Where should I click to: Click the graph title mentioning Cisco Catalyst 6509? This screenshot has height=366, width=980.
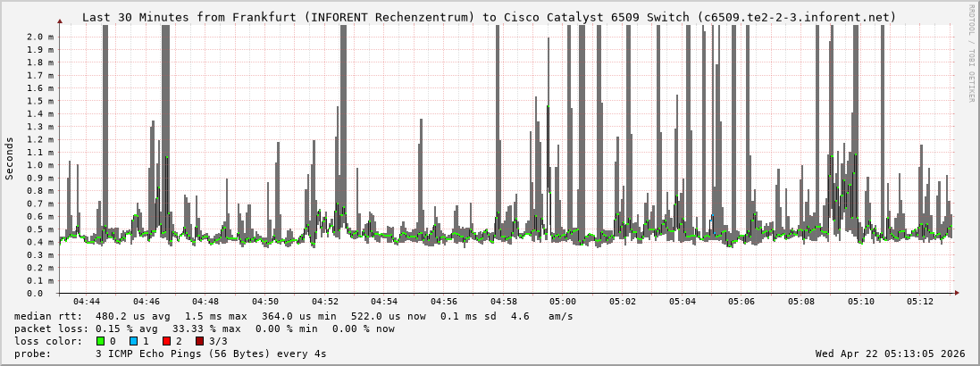[x=489, y=17]
